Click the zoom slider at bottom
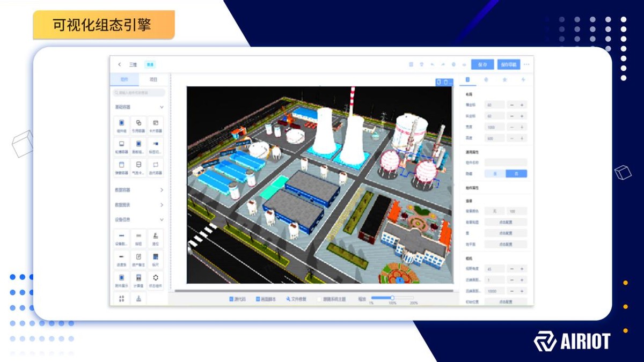Image resolution: width=644 pixels, height=362 pixels. point(392,298)
